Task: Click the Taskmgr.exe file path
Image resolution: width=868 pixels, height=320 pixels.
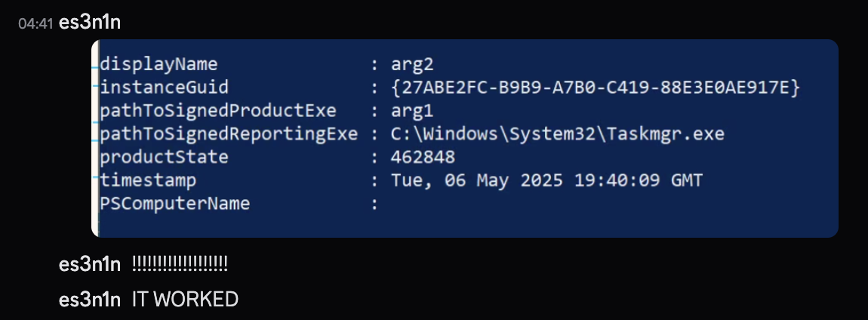Action: [558, 134]
